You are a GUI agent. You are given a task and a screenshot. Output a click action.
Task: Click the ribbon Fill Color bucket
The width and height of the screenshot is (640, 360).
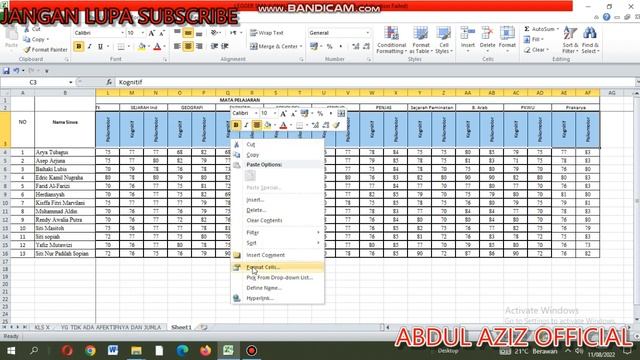142,47
